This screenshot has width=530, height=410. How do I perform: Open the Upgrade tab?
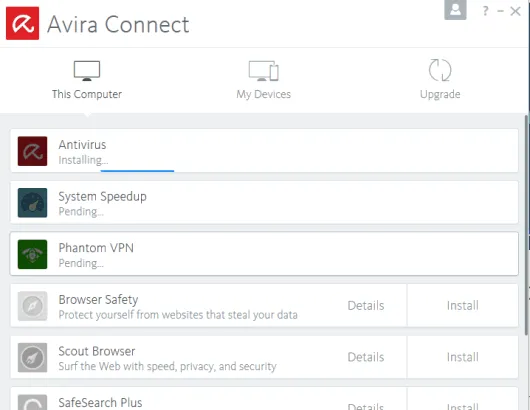440,80
